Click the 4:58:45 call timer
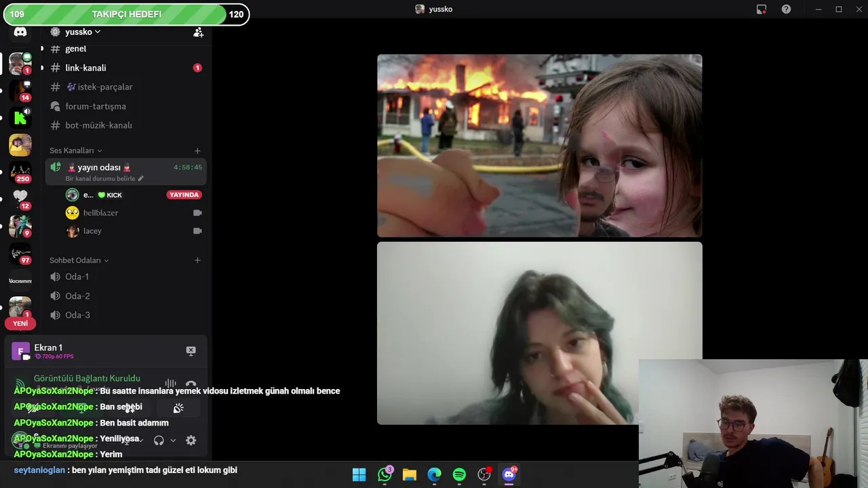 tap(188, 167)
